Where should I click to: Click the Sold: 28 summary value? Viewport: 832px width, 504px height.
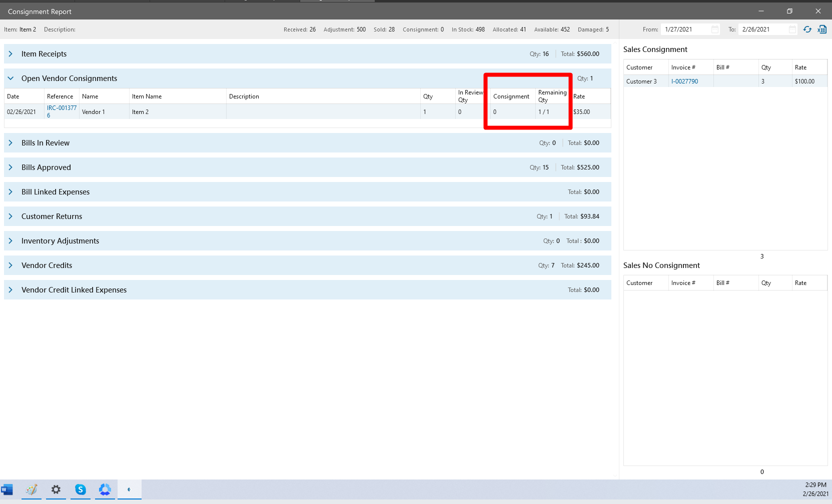384,29
